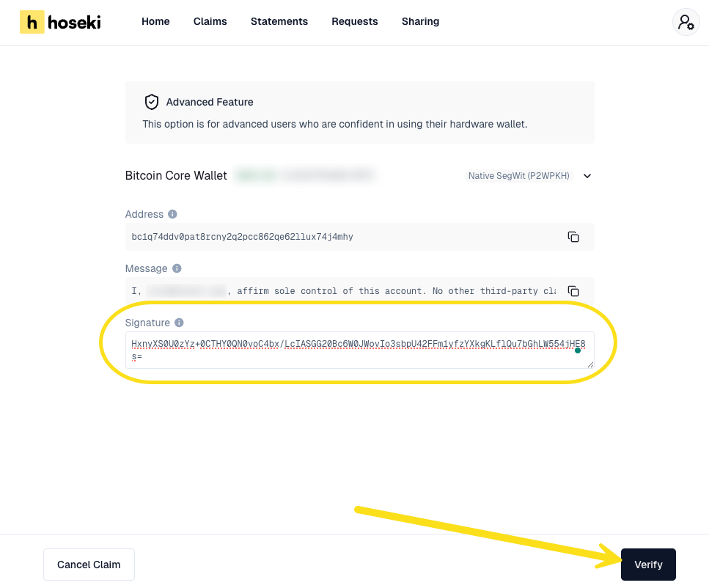The width and height of the screenshot is (709, 588).
Task: Click the Message text field
Action: (x=343, y=291)
